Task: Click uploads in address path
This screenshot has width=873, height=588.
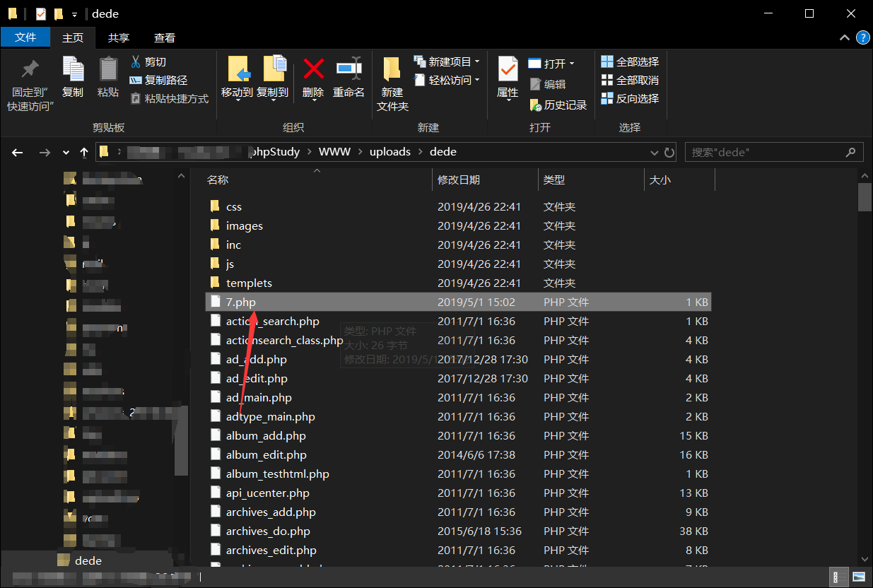Action: (x=390, y=152)
